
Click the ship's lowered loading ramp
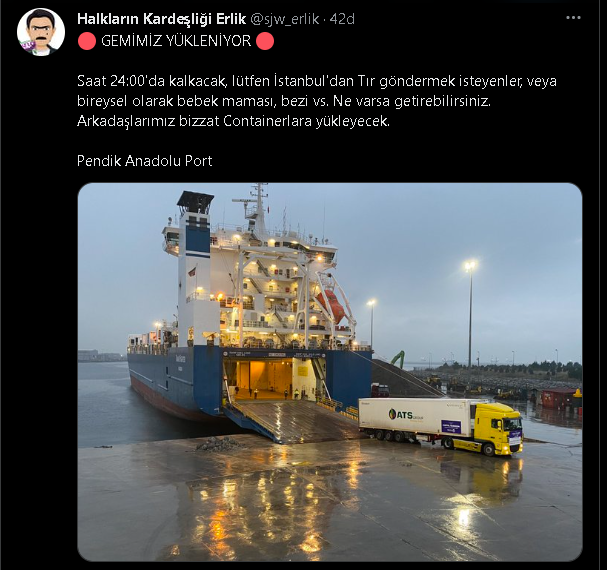coord(296,420)
